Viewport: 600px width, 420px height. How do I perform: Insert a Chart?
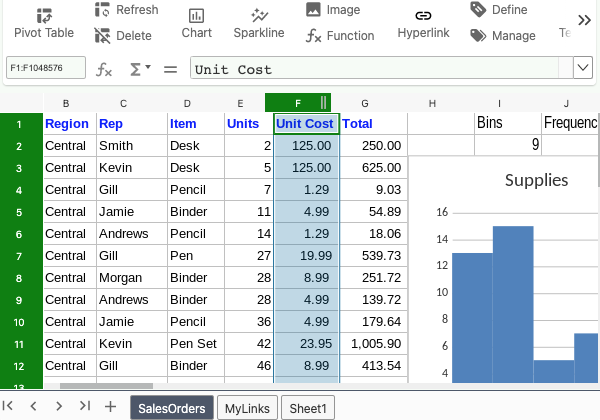tap(196, 24)
